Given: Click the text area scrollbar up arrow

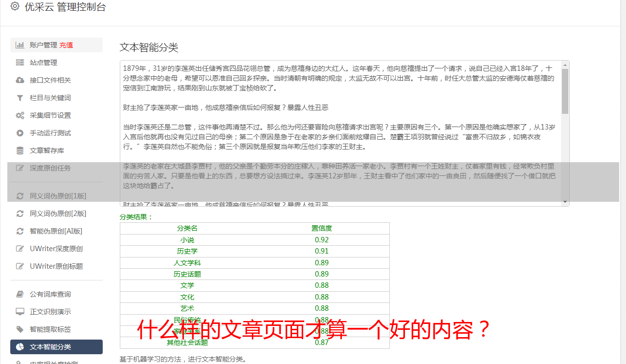Looking at the screenshot, I should tap(565, 65).
